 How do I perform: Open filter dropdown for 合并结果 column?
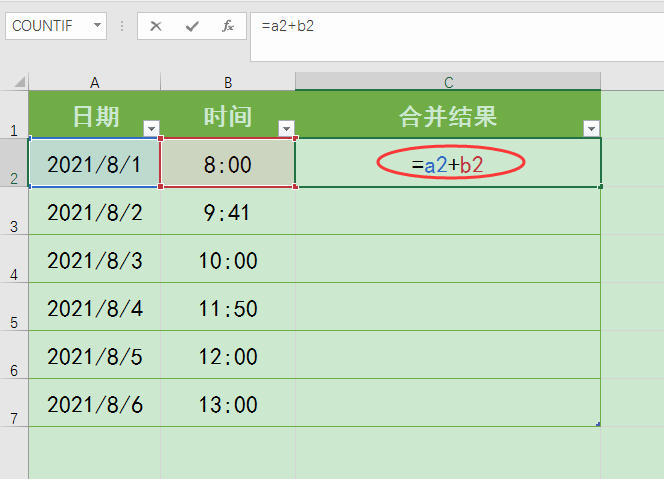[591, 128]
